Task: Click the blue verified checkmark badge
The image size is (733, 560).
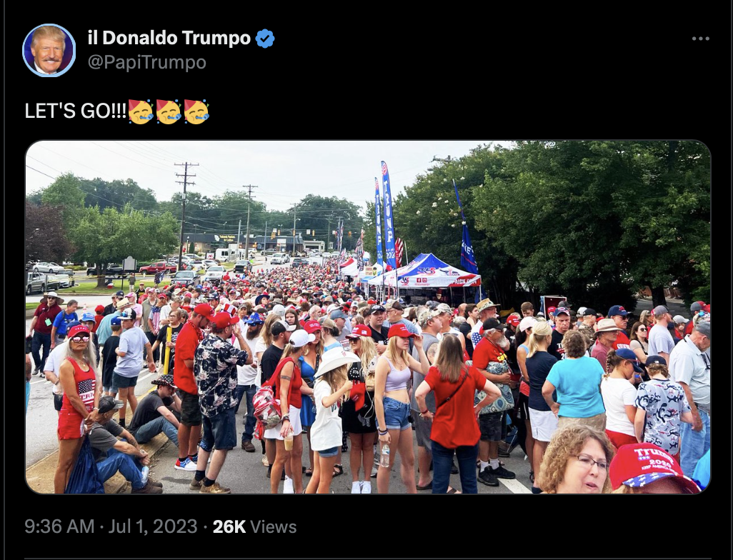Action: pos(265,39)
